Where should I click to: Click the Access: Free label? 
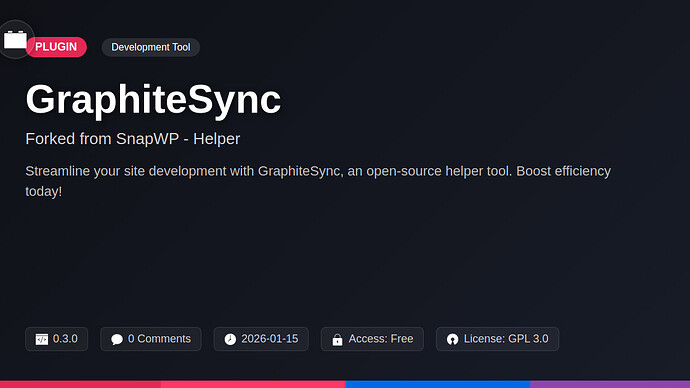(x=381, y=339)
